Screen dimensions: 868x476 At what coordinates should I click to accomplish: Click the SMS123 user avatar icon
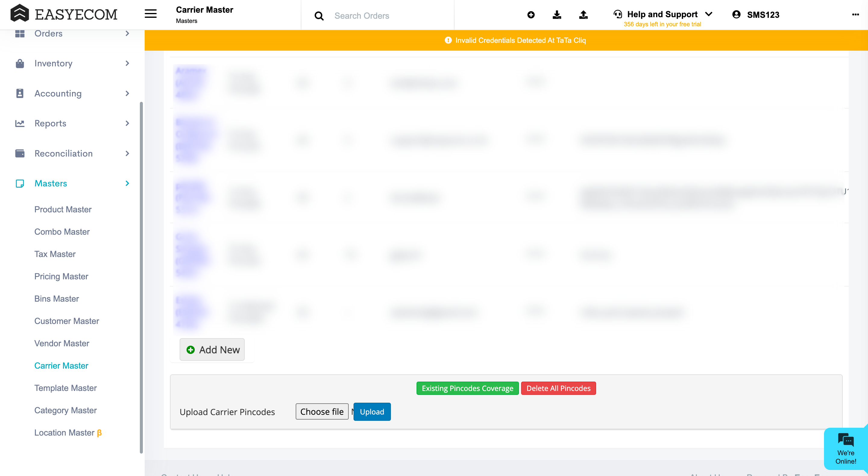pyautogui.click(x=737, y=14)
